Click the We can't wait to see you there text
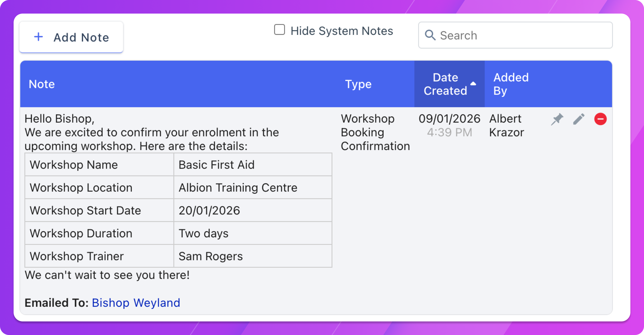Screen dimensions: 644x335 click(x=107, y=275)
